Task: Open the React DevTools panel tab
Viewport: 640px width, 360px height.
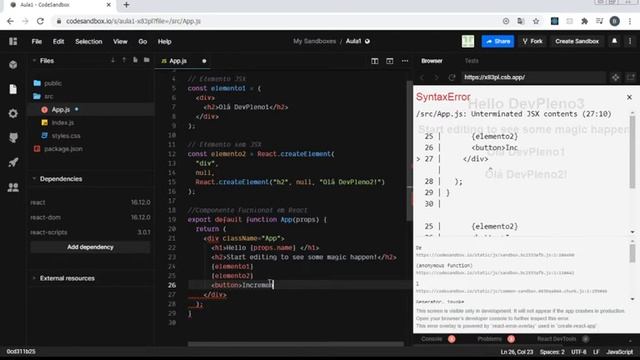Action: click(556, 339)
